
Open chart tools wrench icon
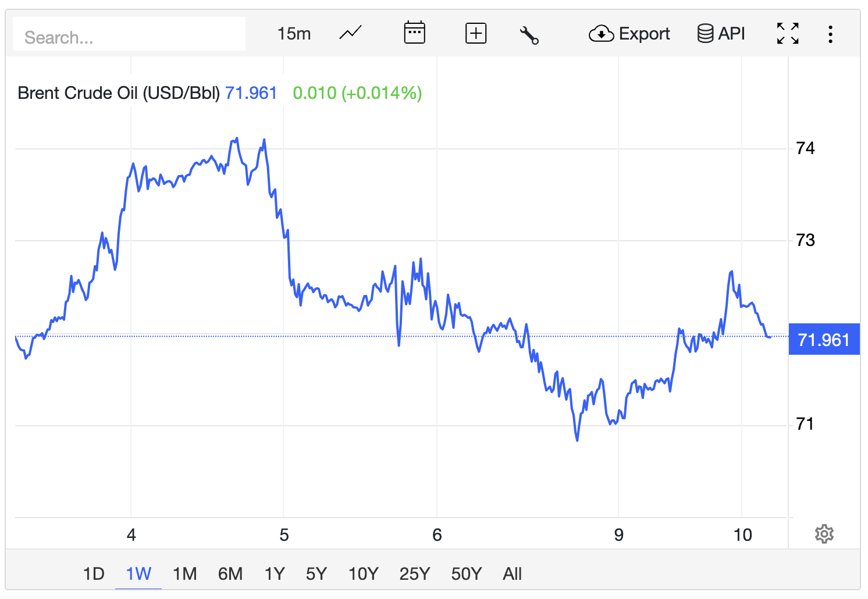click(529, 35)
